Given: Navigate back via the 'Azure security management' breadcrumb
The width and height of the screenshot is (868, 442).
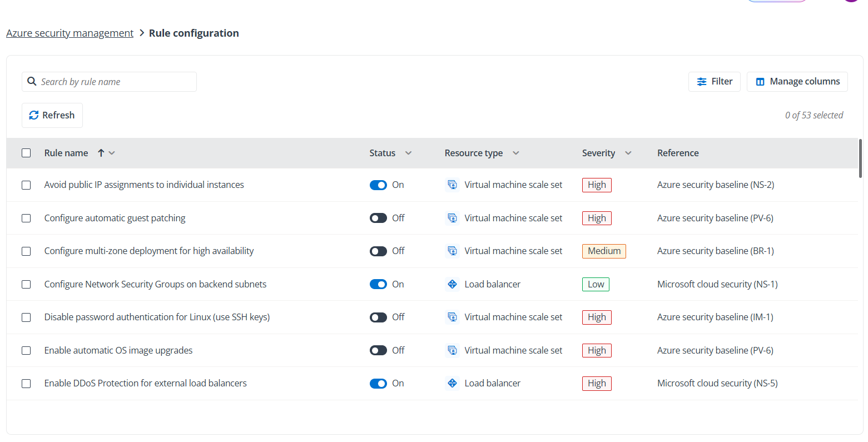Looking at the screenshot, I should pos(70,33).
